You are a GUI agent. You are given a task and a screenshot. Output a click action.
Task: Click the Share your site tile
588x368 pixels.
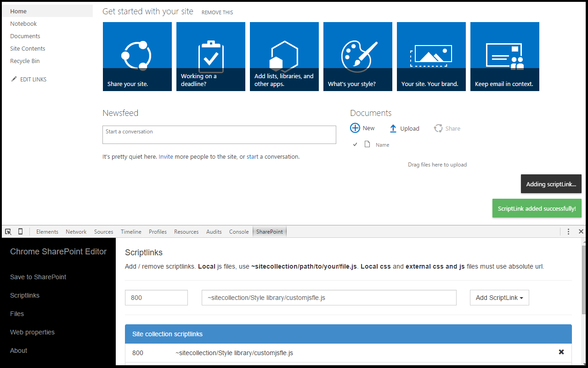click(x=137, y=57)
